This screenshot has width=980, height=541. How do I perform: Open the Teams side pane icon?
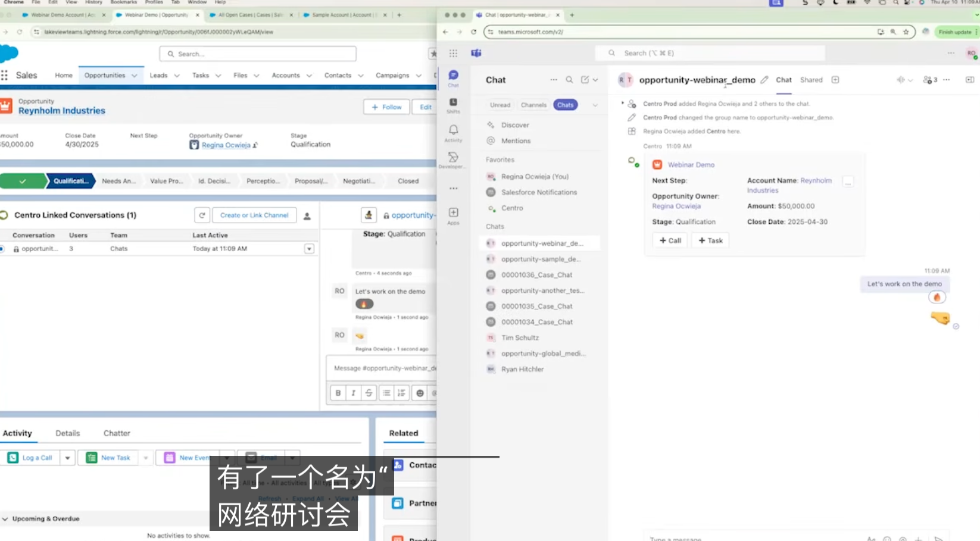pos(970,80)
